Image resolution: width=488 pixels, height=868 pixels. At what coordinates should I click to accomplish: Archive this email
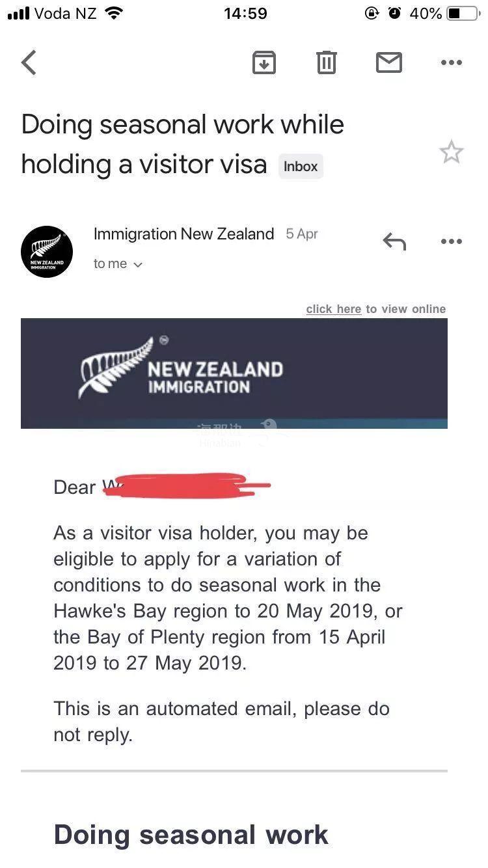tap(264, 62)
